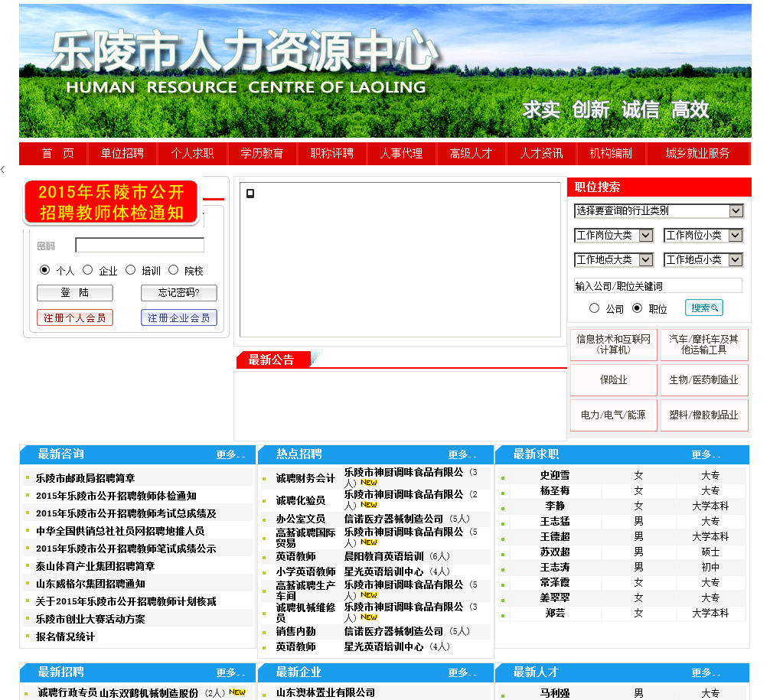Open the 工作地点大类 dropdown
The image size is (770, 700).
(x=614, y=259)
